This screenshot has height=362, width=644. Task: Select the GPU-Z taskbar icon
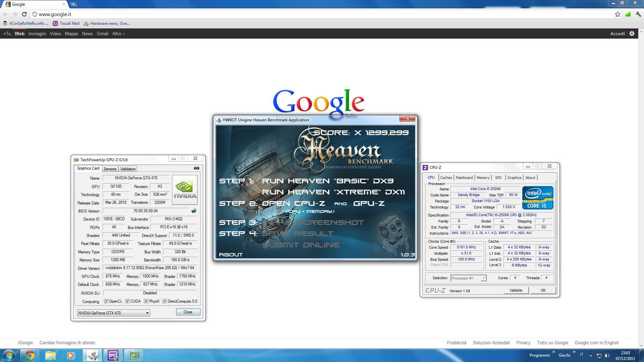pyautogui.click(x=134, y=355)
